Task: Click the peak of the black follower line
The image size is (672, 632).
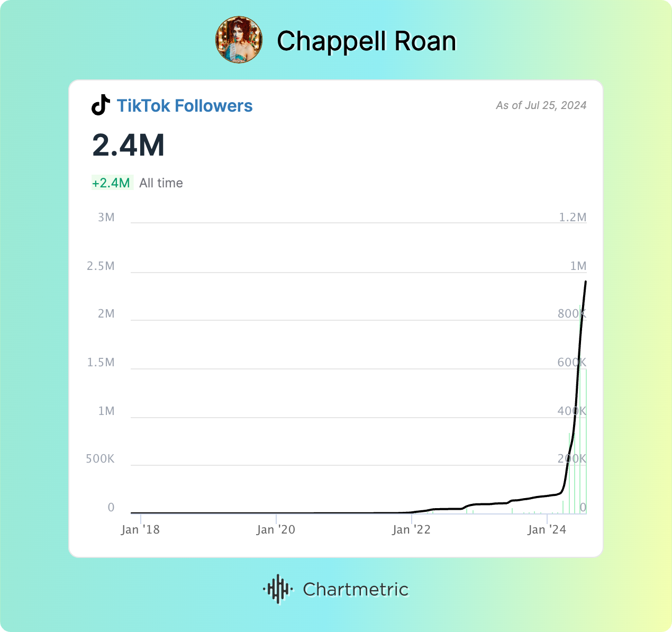Action: (x=585, y=282)
